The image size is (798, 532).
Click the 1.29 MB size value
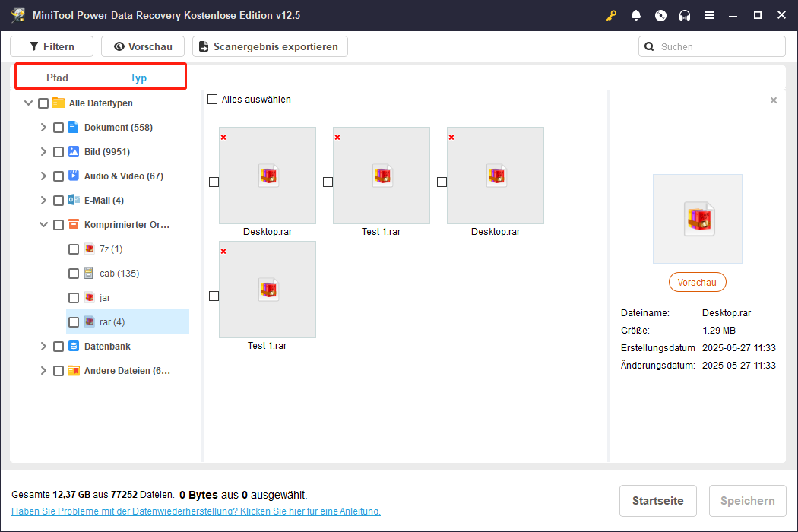click(x=719, y=331)
